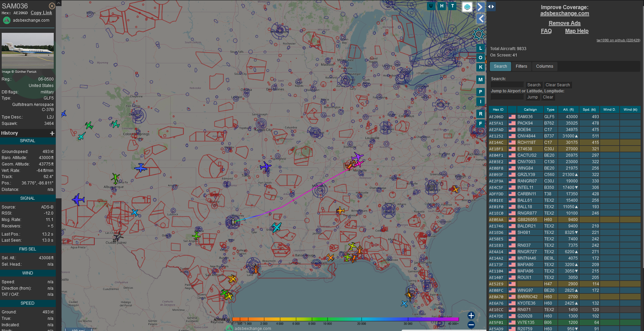Screen dimensions: 644x331
Task: Click the altitude color legend bar
Action: pos(345,319)
